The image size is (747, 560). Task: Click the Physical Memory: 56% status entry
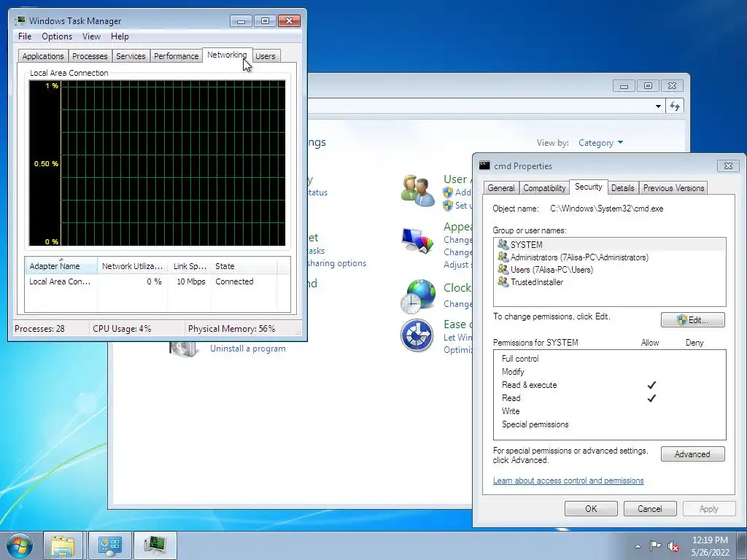click(x=231, y=329)
